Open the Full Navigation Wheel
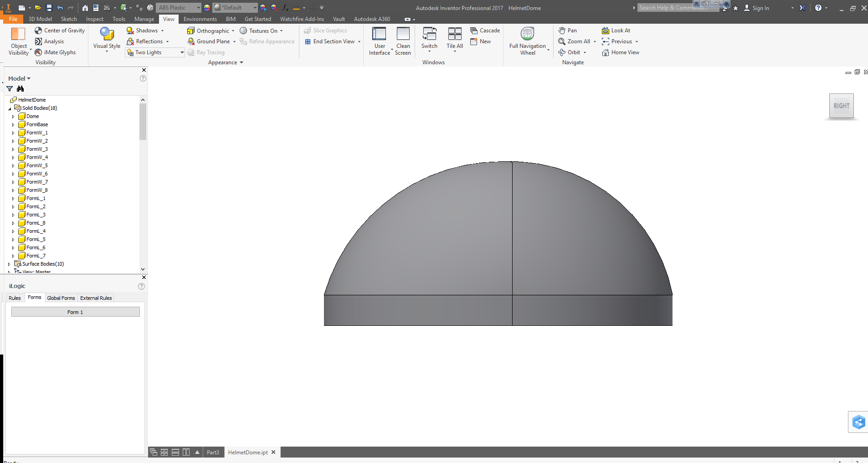 [528, 41]
